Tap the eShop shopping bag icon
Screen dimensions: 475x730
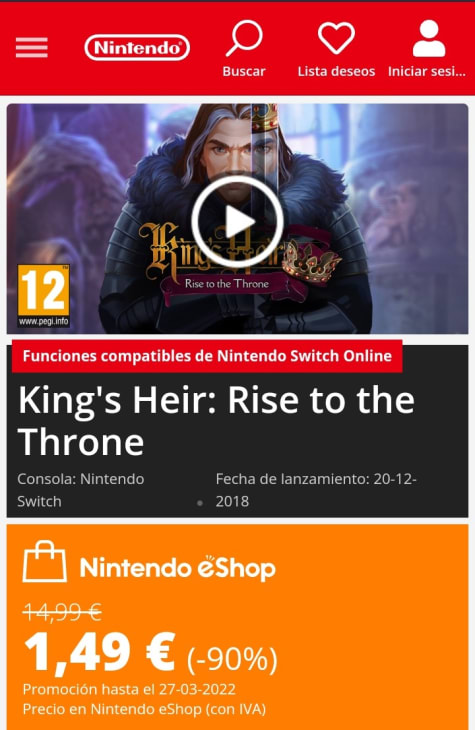[x=45, y=561]
